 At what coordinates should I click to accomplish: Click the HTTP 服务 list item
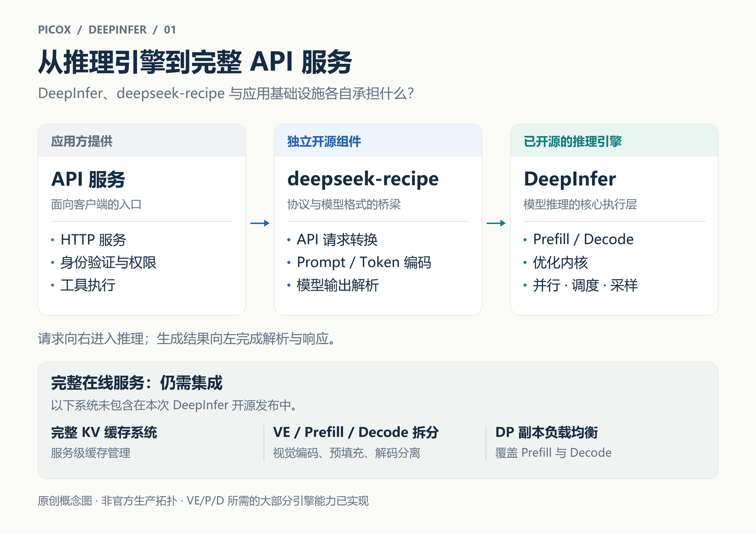(94, 240)
